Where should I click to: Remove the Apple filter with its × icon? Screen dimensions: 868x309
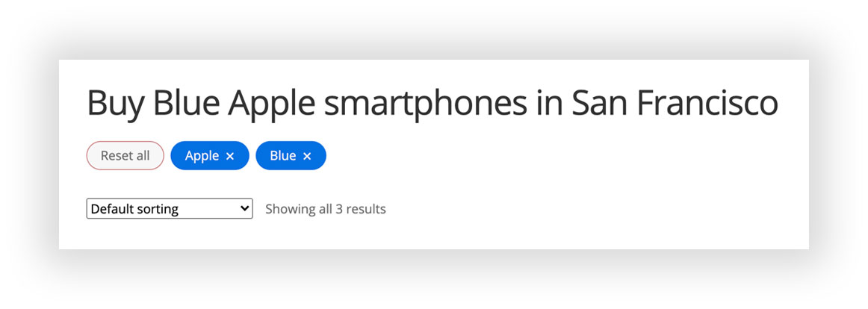(230, 156)
